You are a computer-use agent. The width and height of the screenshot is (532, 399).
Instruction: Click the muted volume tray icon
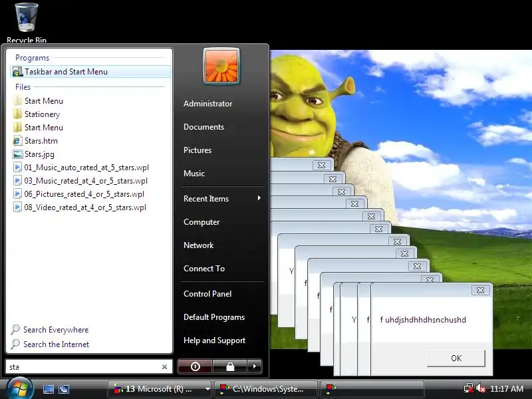pyautogui.click(x=481, y=388)
